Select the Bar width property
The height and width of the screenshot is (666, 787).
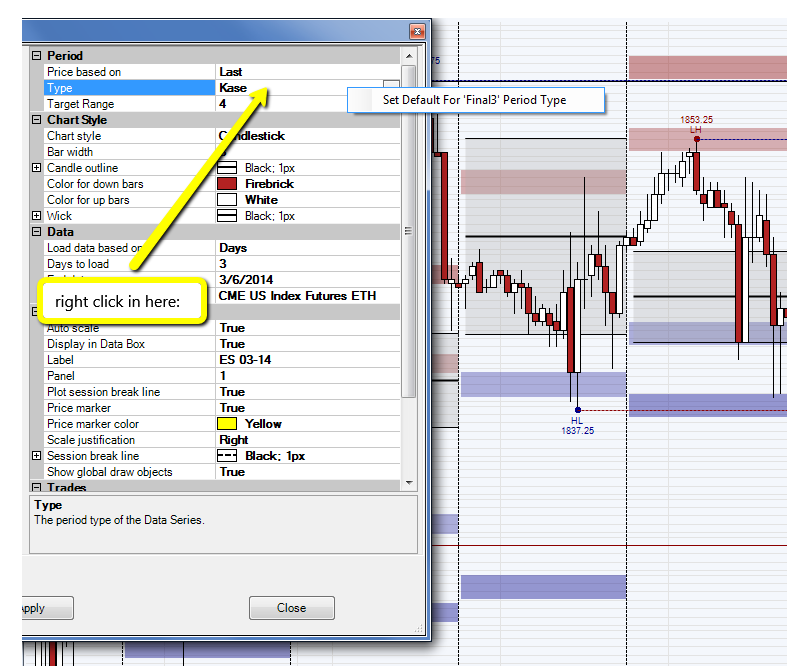129,152
